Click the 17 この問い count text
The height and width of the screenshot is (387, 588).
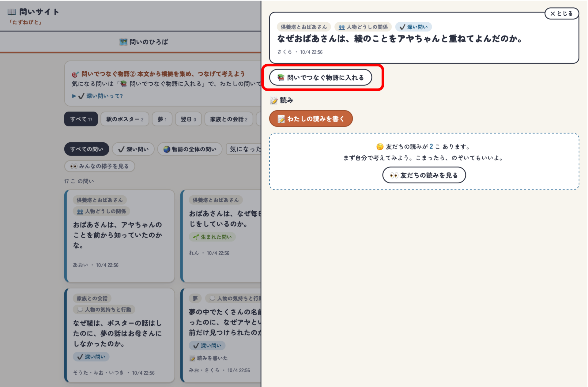point(79,181)
